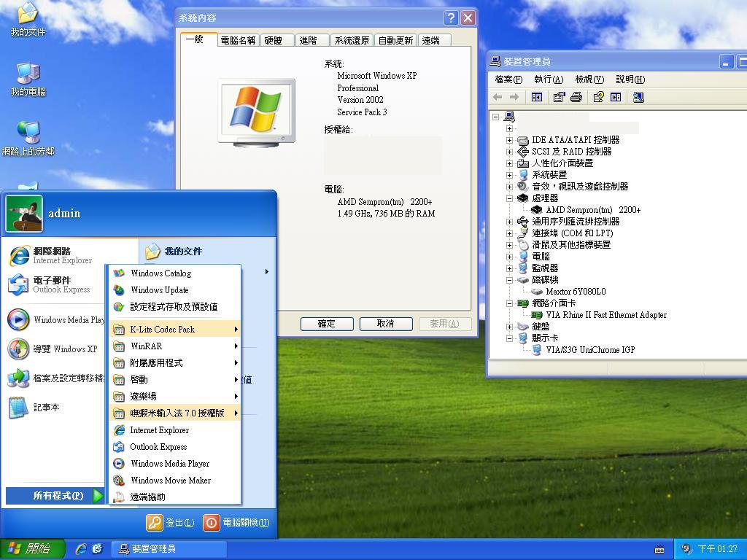Switch to the 自動更新 tab
747x560 pixels.
click(395, 41)
